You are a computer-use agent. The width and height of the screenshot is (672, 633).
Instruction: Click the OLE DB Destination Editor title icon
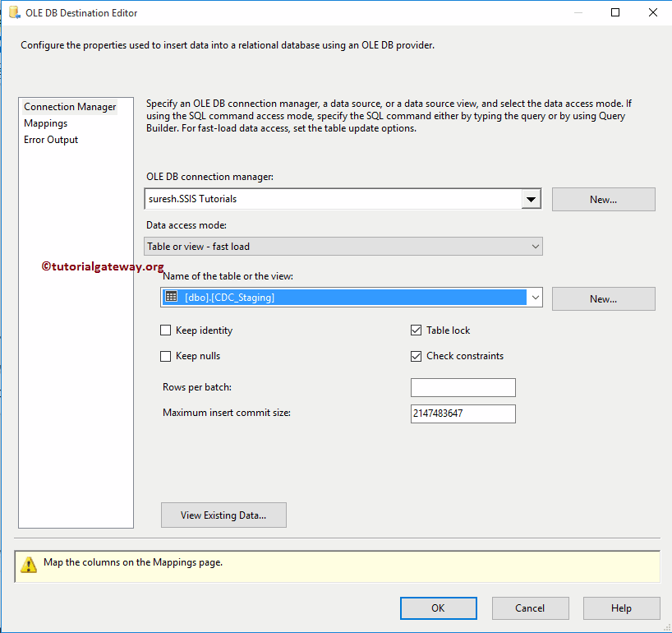pos(14,13)
